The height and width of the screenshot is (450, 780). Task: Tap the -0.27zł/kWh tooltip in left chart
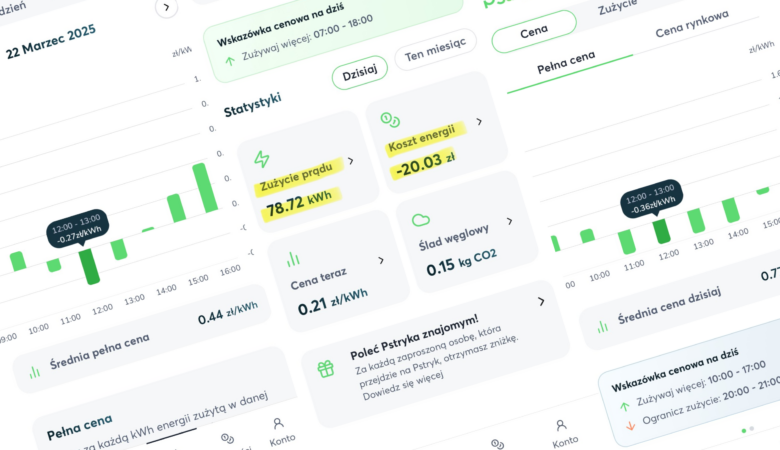pyautogui.click(x=78, y=228)
